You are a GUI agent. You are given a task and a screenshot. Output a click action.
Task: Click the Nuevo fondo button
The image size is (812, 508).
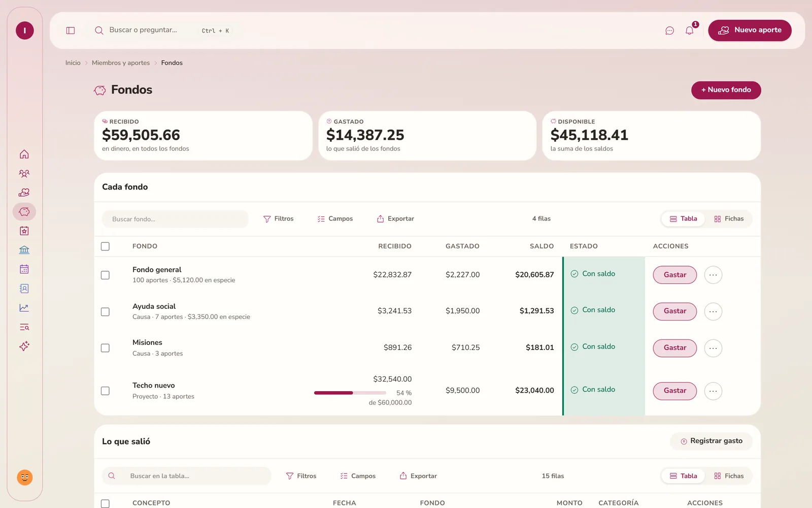tap(726, 90)
